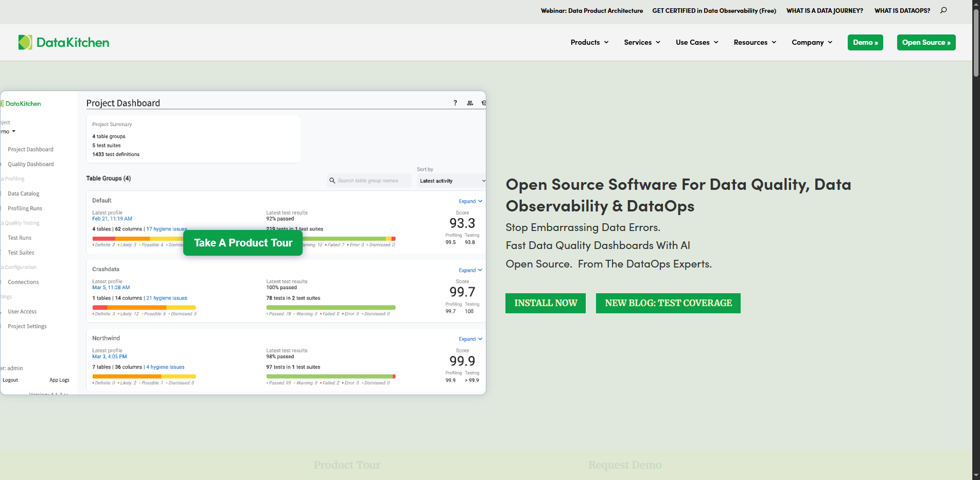The height and width of the screenshot is (480, 980).
Task: Click the INSTALL NOW button
Action: (546, 303)
